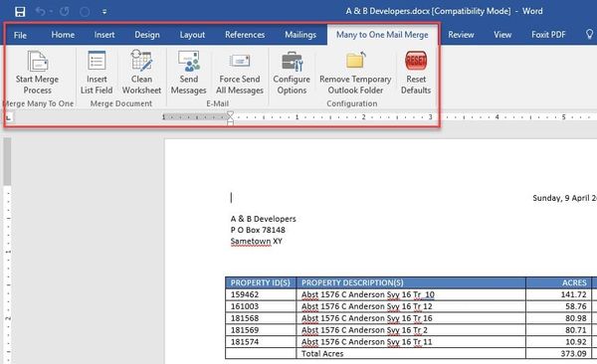Select the References tab
This screenshot has width=597, height=364.
click(x=245, y=35)
